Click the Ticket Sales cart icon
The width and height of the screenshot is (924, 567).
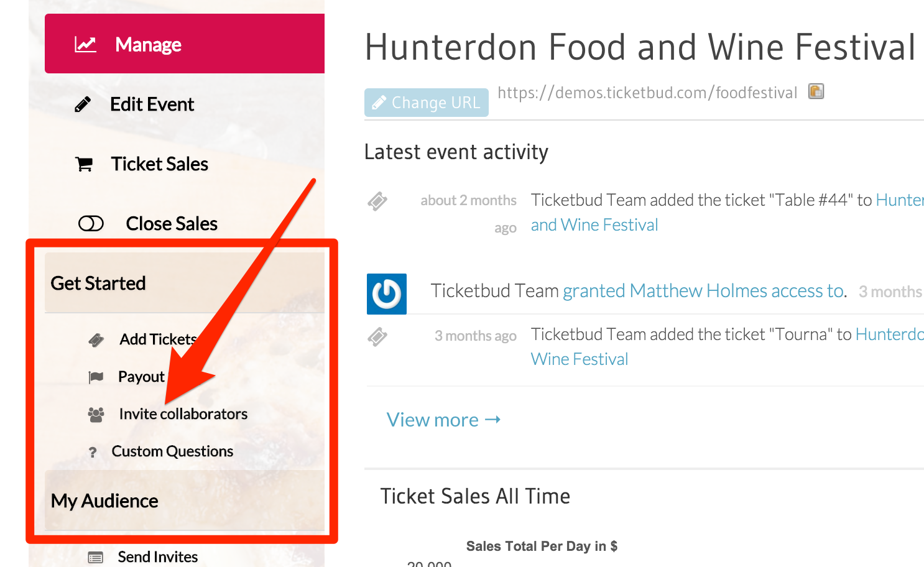pyautogui.click(x=84, y=164)
